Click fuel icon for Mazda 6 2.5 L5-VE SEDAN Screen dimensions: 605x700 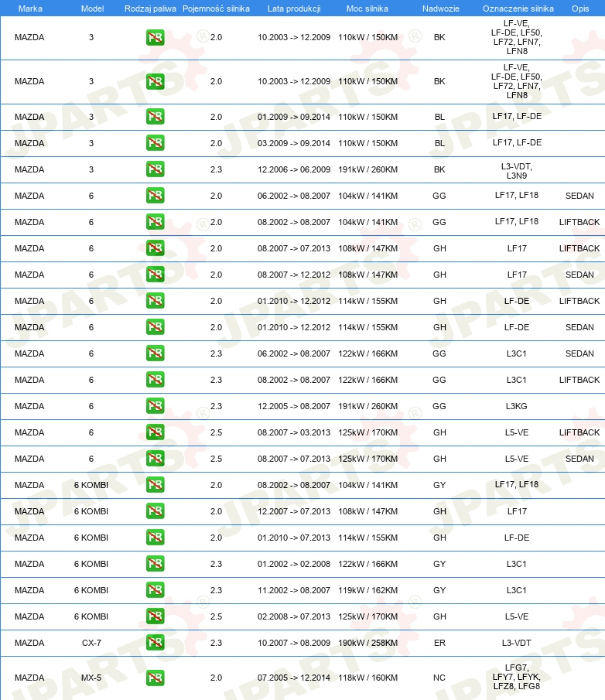click(x=155, y=459)
